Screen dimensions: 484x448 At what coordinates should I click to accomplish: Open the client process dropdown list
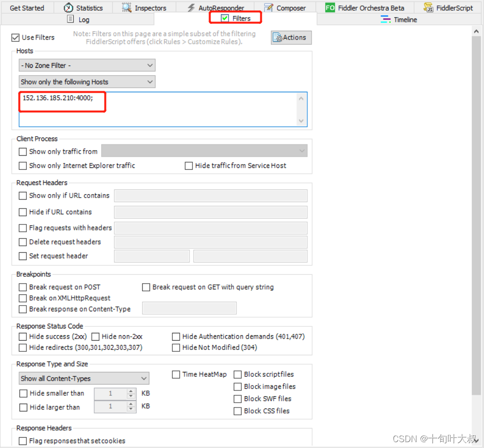[204, 151]
